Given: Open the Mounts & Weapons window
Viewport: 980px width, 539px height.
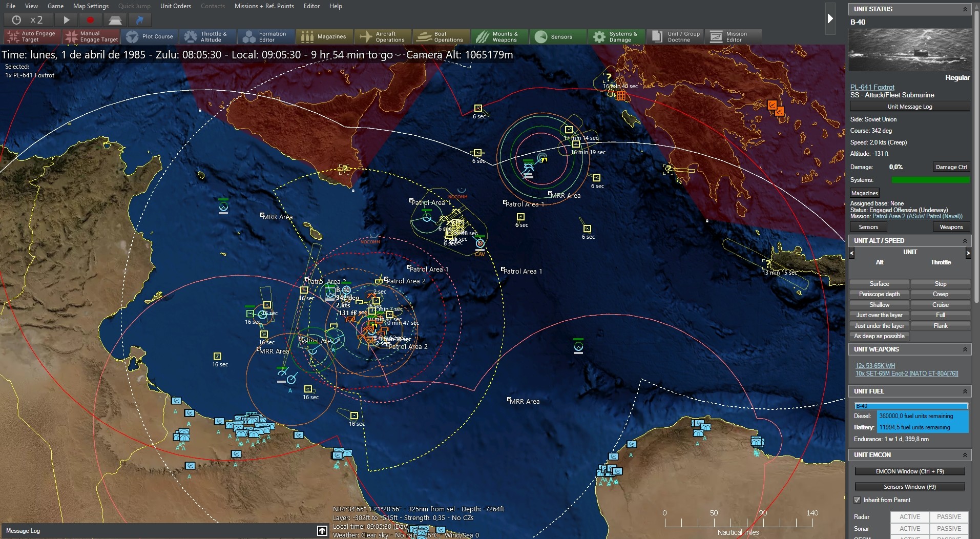Looking at the screenshot, I should tap(499, 36).
